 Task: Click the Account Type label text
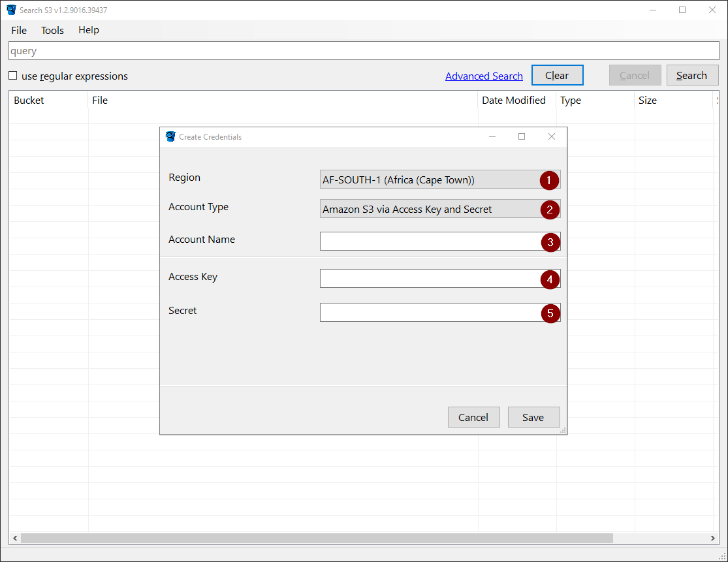pos(198,207)
